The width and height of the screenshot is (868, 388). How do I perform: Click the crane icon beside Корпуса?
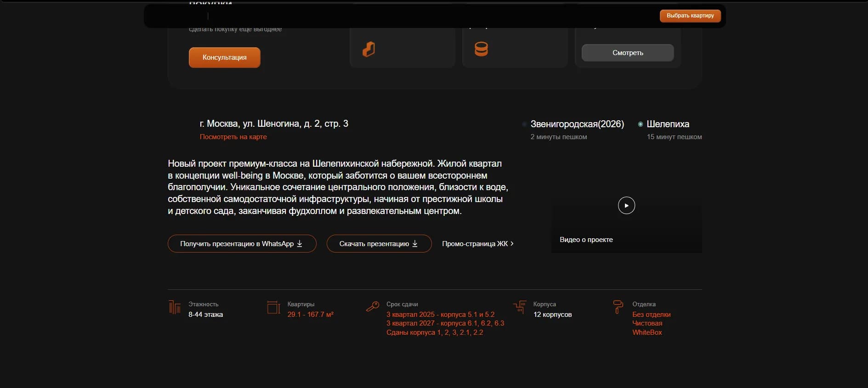(x=520, y=307)
